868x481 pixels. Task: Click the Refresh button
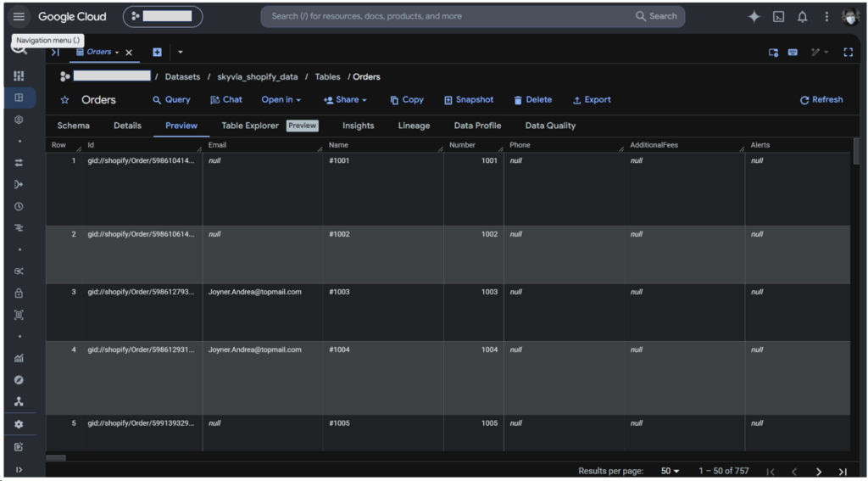(821, 100)
